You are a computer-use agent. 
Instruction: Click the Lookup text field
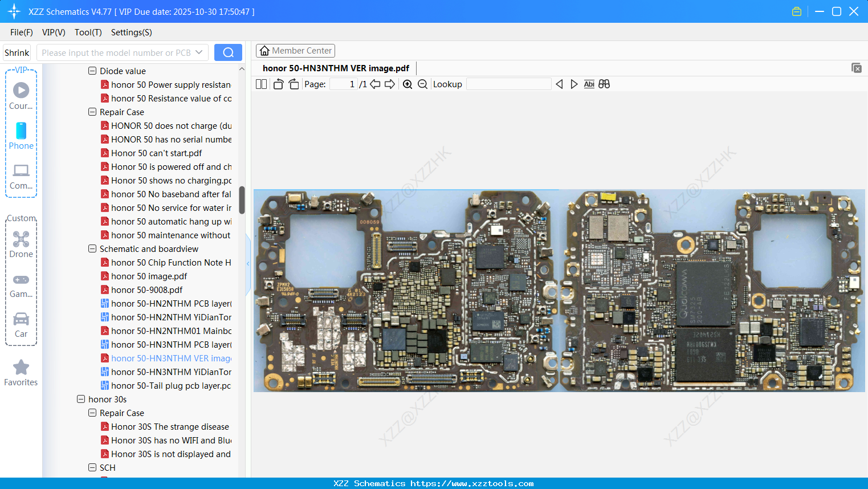[509, 84]
